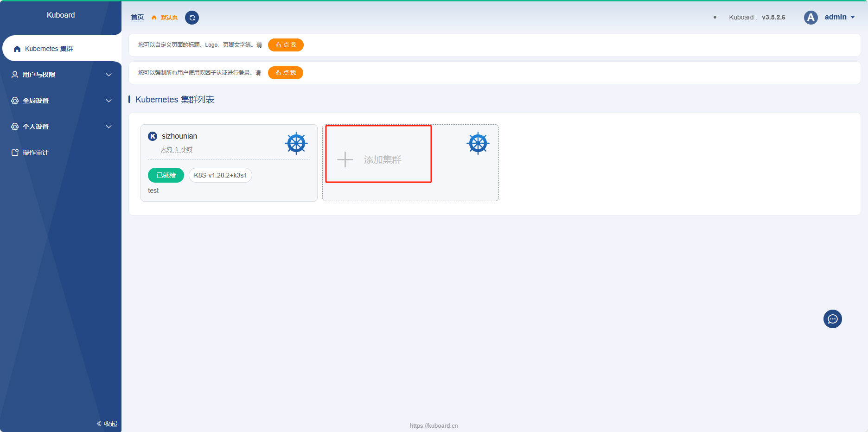Expand the 个人设置 menu chevron
Viewport: 868px width, 432px height.
point(108,127)
